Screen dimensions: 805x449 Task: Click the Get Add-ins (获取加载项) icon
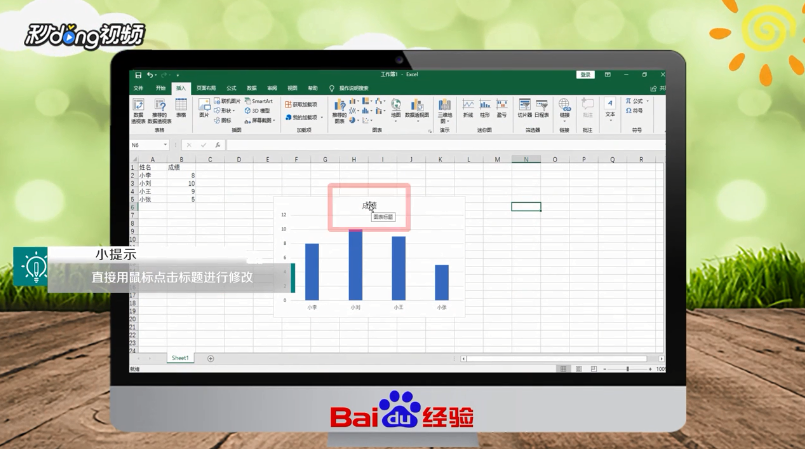pos(301,104)
